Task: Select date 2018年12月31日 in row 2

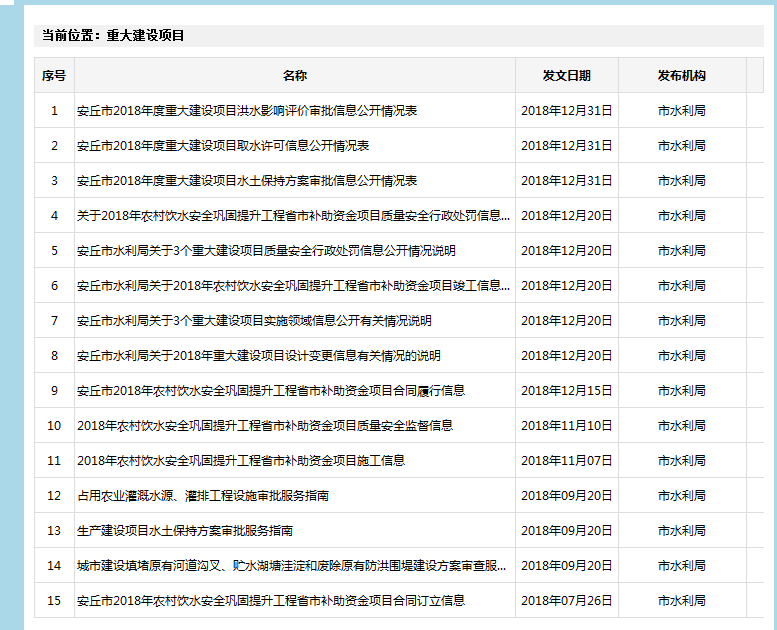Action: pyautogui.click(x=567, y=146)
